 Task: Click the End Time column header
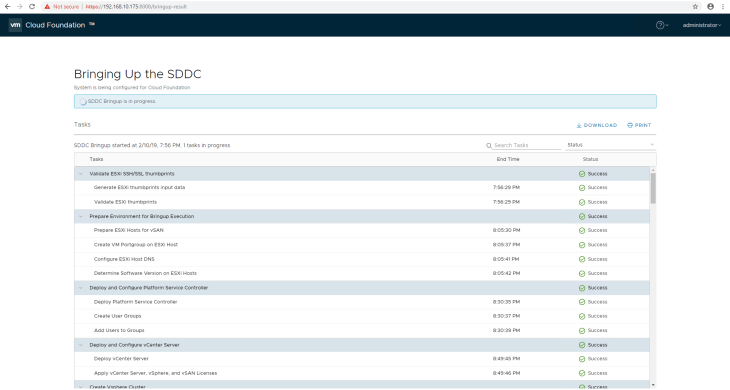point(507,159)
